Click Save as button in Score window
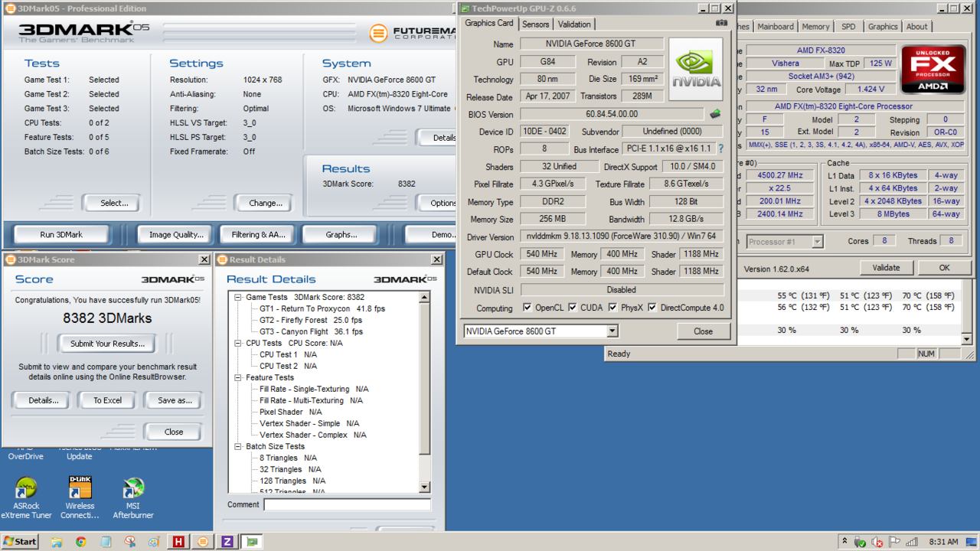Screen dimensions: 980x551 tap(175, 400)
